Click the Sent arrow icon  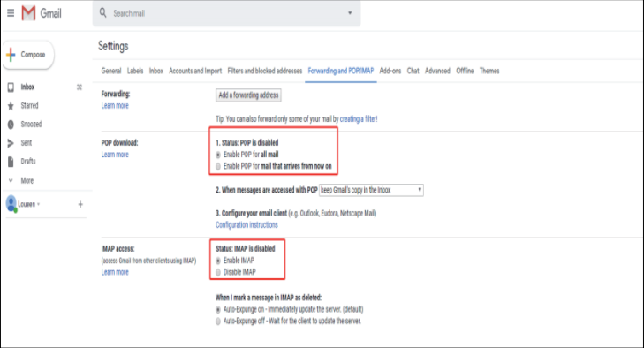tap(11, 143)
